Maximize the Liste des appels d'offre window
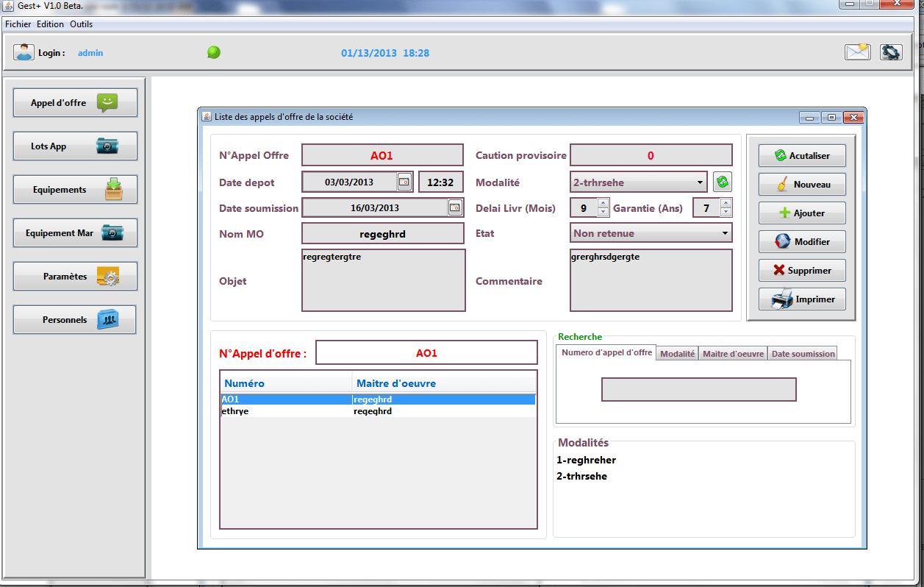 (832, 117)
